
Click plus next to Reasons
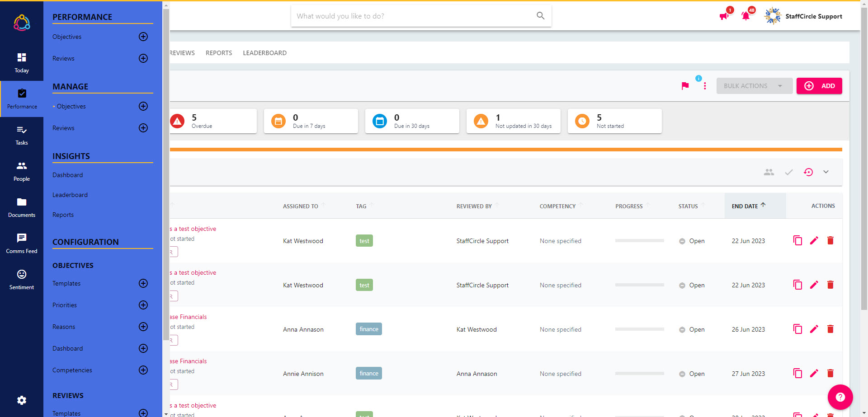143,327
